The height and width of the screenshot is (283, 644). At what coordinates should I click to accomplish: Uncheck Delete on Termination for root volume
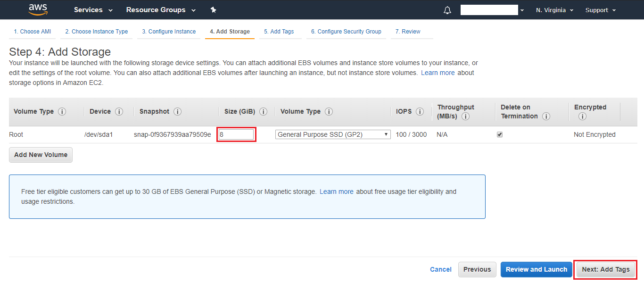(500, 134)
